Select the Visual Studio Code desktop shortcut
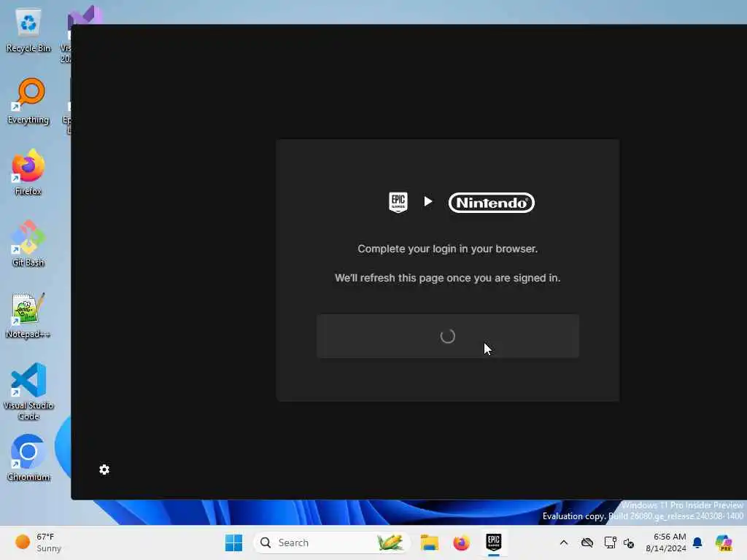747x560 pixels. click(x=28, y=392)
